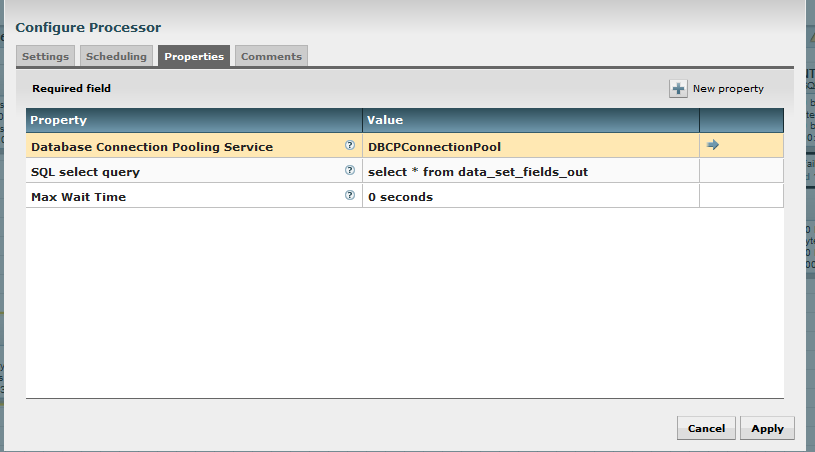The height and width of the screenshot is (452, 815).
Task: Click help icon for Database Connection Pooling Service
Action: [x=350, y=145]
